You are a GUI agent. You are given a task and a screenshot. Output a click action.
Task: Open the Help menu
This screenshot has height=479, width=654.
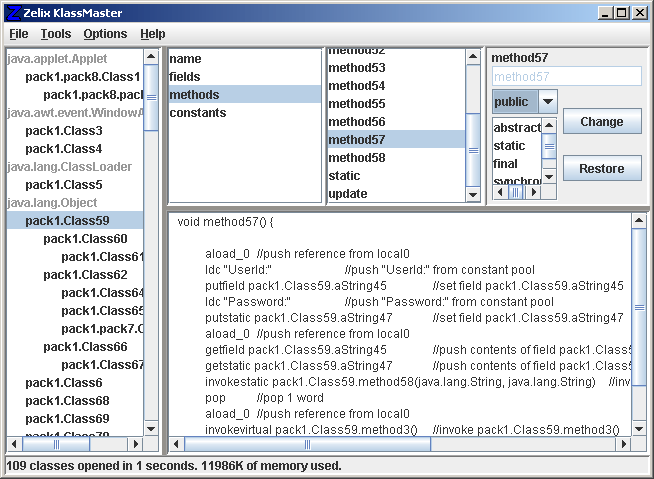pyautogui.click(x=153, y=34)
